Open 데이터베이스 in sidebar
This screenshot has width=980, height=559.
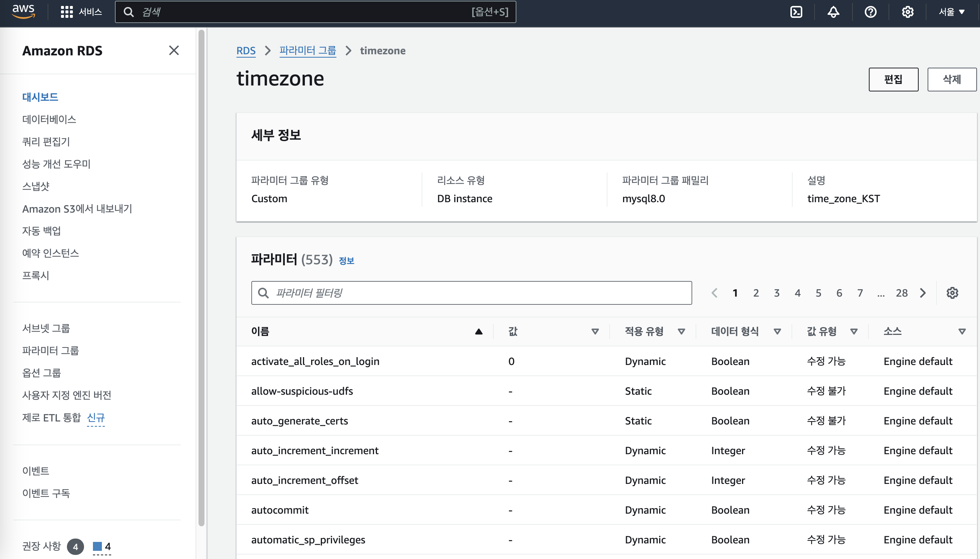[x=49, y=119]
